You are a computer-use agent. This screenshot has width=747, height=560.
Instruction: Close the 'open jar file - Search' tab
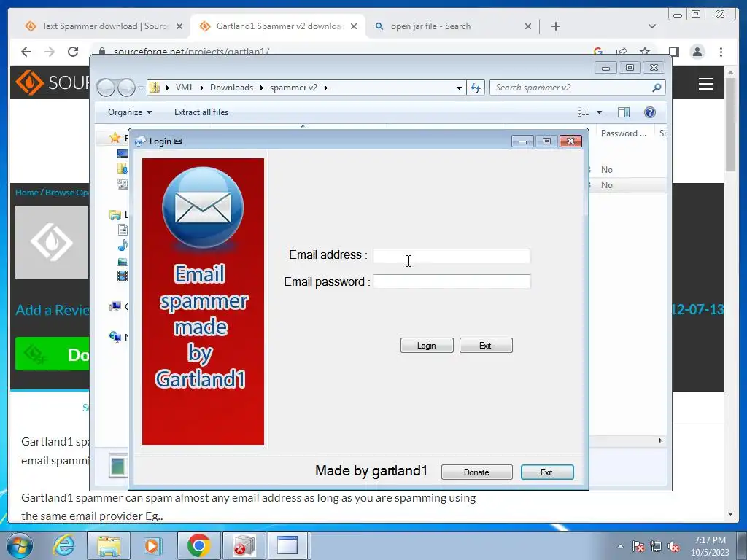point(528,26)
